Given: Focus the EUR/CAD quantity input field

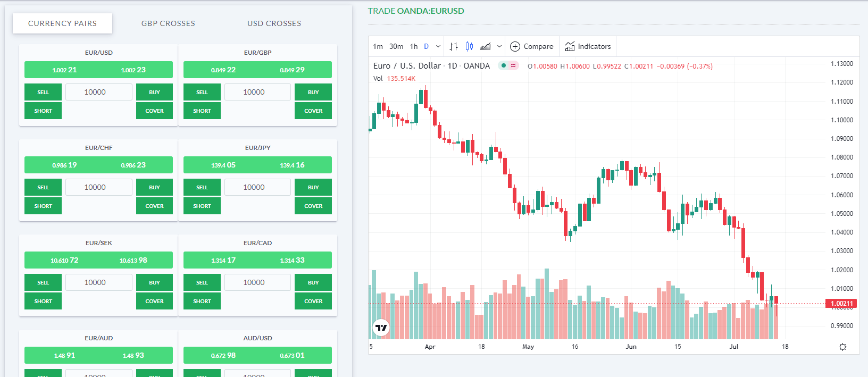Looking at the screenshot, I should 258,282.
